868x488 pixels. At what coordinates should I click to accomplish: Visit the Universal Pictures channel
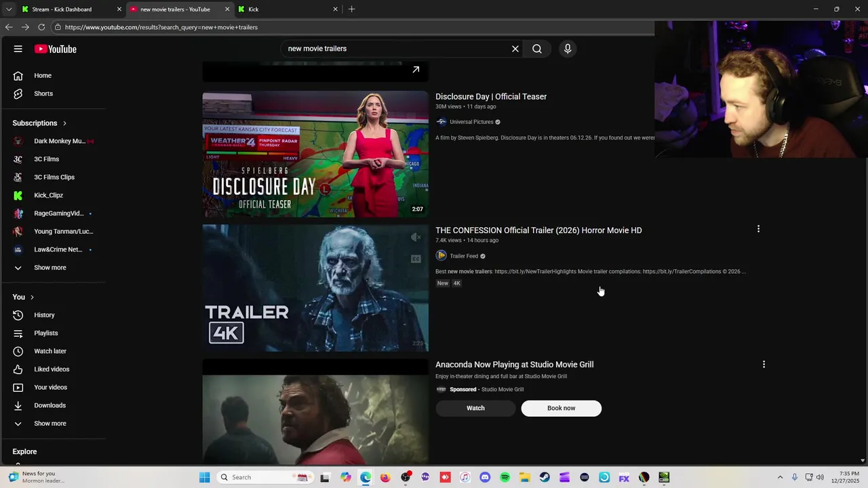point(471,122)
